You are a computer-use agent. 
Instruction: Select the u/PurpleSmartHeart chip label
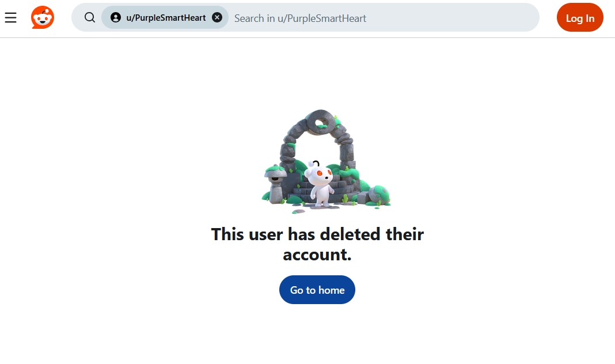click(x=166, y=18)
